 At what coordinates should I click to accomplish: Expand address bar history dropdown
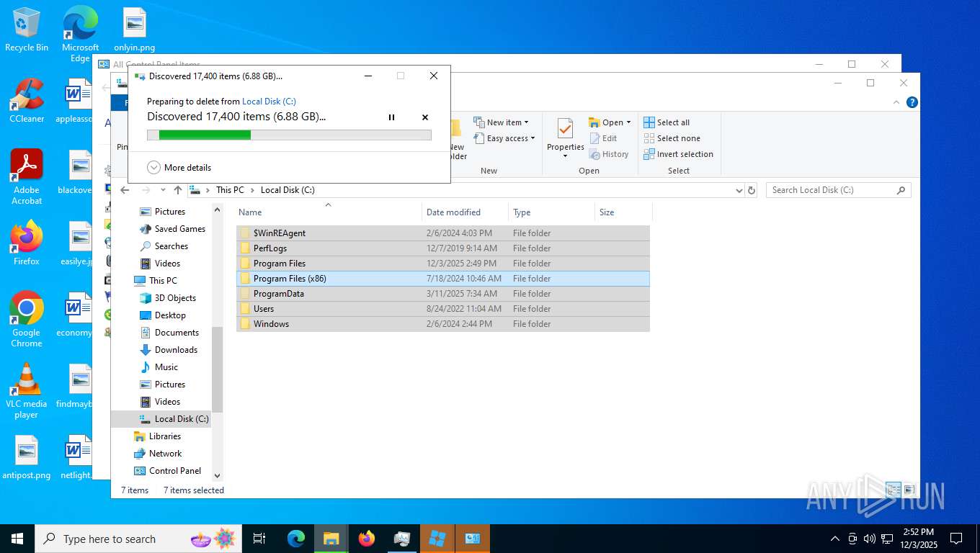point(739,190)
